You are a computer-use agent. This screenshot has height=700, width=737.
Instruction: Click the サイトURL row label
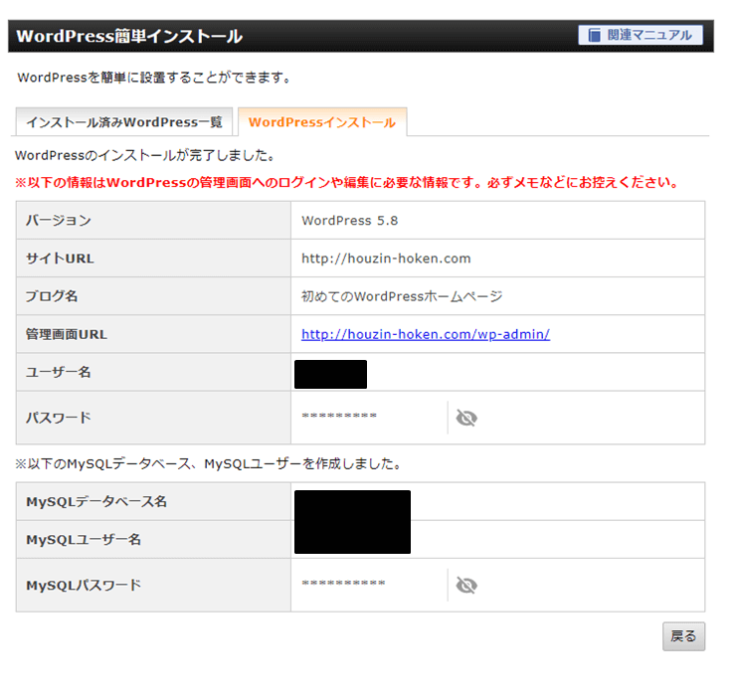[x=60, y=259]
